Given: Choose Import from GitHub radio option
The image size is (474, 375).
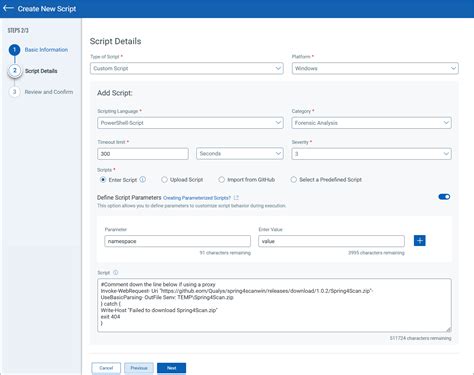Looking at the screenshot, I should pos(221,180).
